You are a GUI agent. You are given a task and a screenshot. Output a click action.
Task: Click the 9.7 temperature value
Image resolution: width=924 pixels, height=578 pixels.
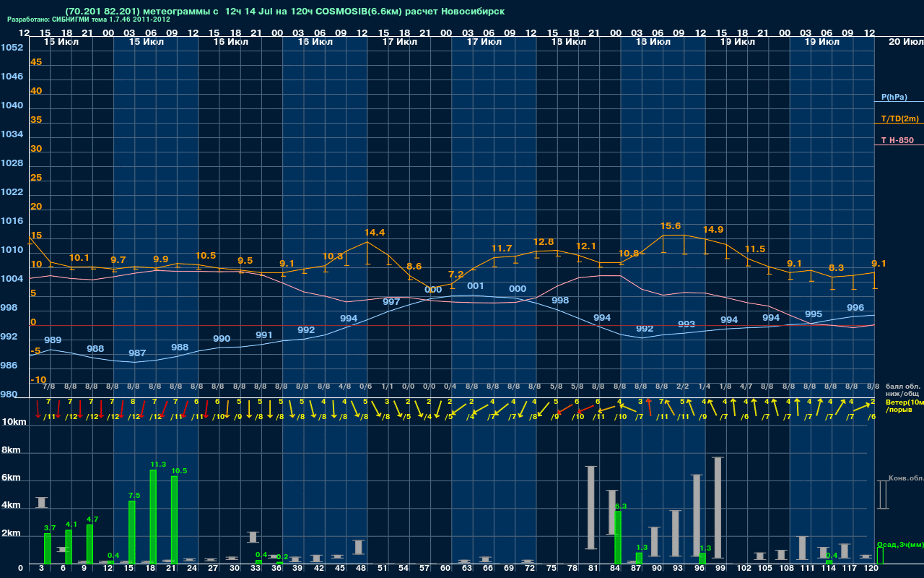point(118,260)
